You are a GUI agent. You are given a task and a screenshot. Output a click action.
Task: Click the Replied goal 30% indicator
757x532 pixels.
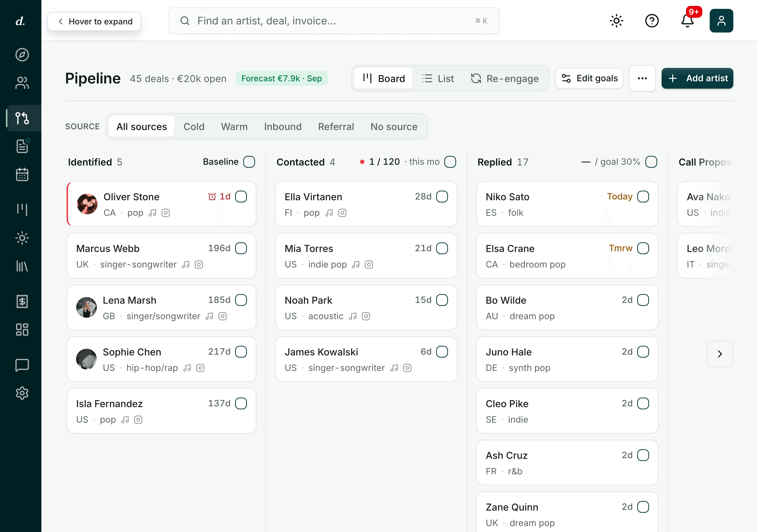pyautogui.click(x=611, y=162)
